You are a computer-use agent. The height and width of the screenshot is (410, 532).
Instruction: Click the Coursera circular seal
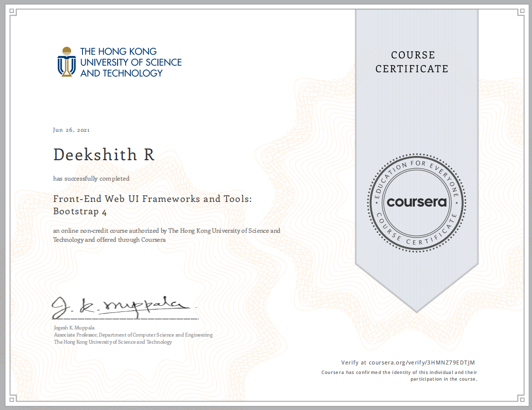[417, 203]
